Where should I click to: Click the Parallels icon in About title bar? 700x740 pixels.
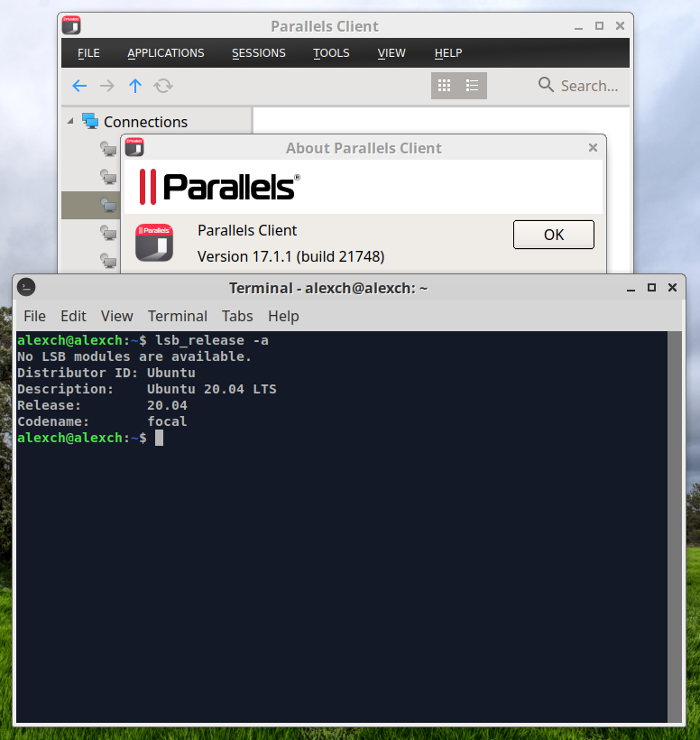134,147
